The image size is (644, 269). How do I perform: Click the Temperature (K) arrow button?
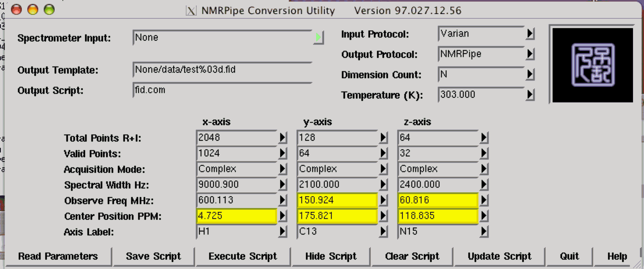pos(530,95)
